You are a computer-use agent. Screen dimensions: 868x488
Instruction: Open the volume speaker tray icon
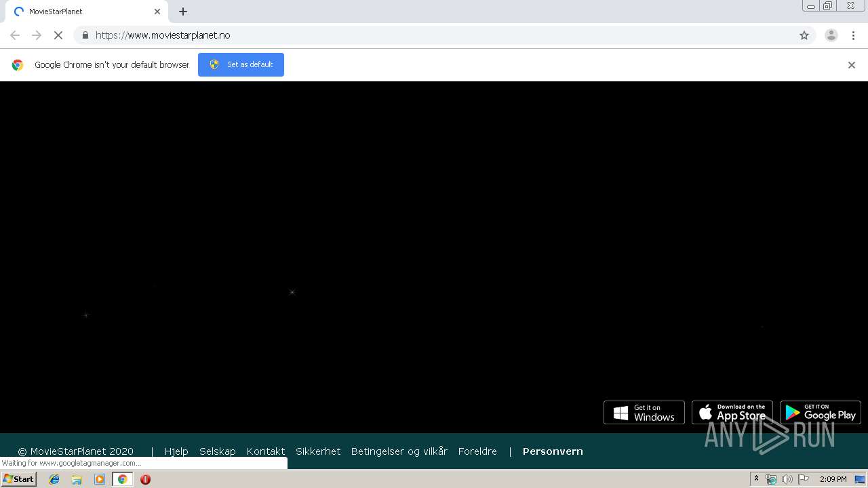[x=787, y=479]
